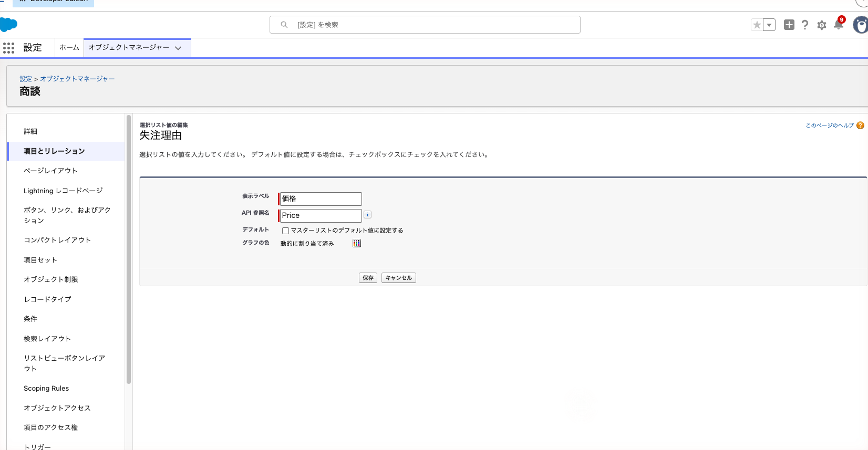Screen dimensions: 868x450
Task: Check マスターリストのデフォルト値に設定する checkbox
Action: tap(285, 231)
